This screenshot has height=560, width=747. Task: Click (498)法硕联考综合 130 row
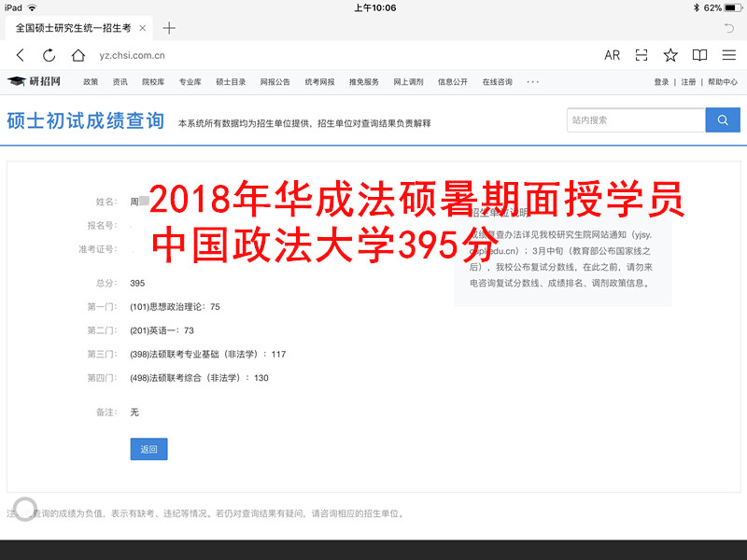199,378
